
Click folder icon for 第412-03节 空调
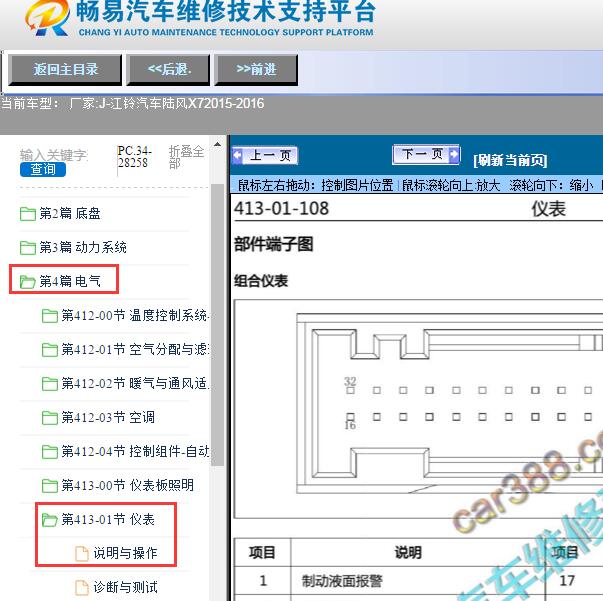pos(50,418)
